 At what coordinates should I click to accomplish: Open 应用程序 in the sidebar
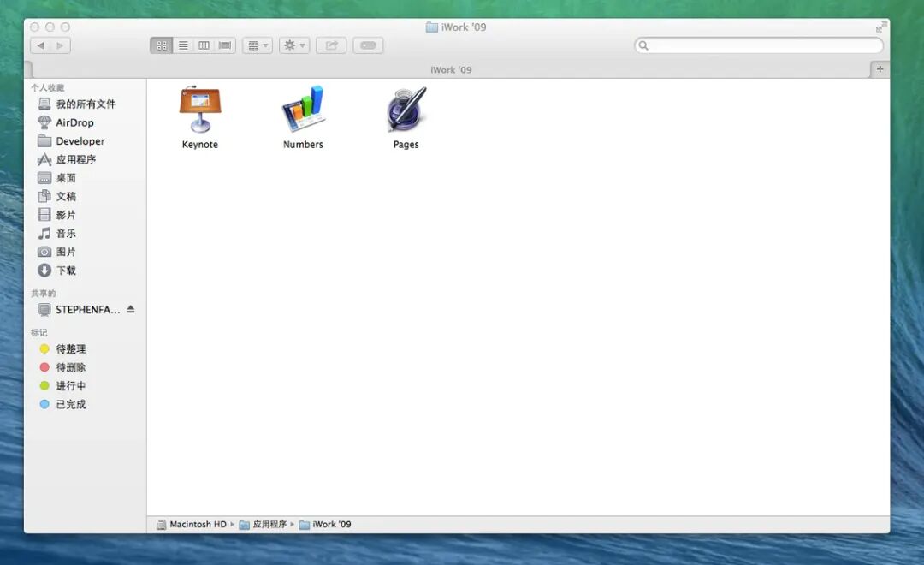(67, 159)
